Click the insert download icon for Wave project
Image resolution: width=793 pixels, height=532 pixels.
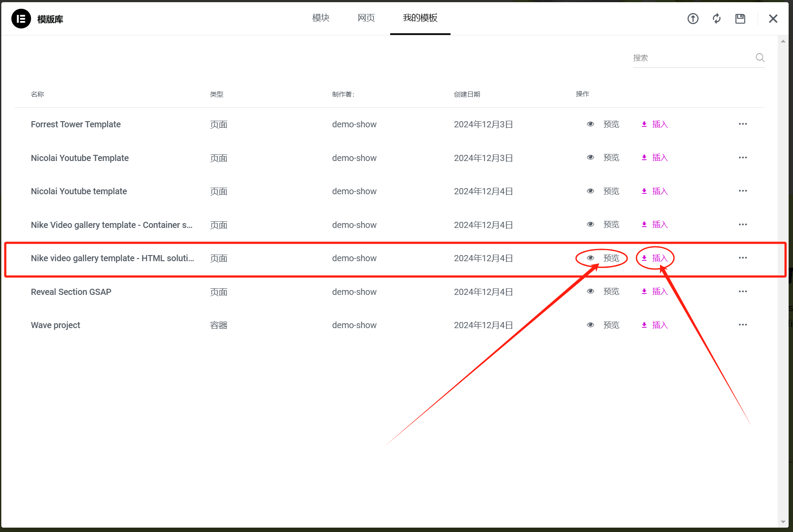(644, 325)
